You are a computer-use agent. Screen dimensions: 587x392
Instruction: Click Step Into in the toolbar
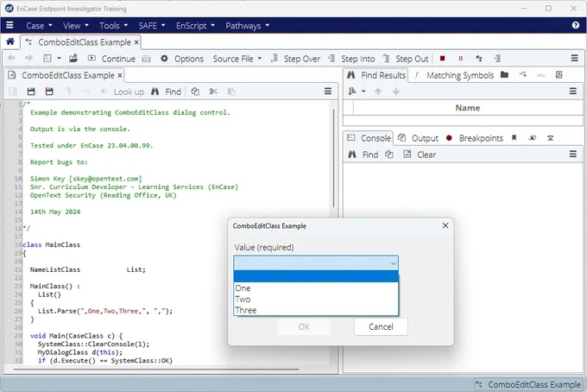pos(357,59)
